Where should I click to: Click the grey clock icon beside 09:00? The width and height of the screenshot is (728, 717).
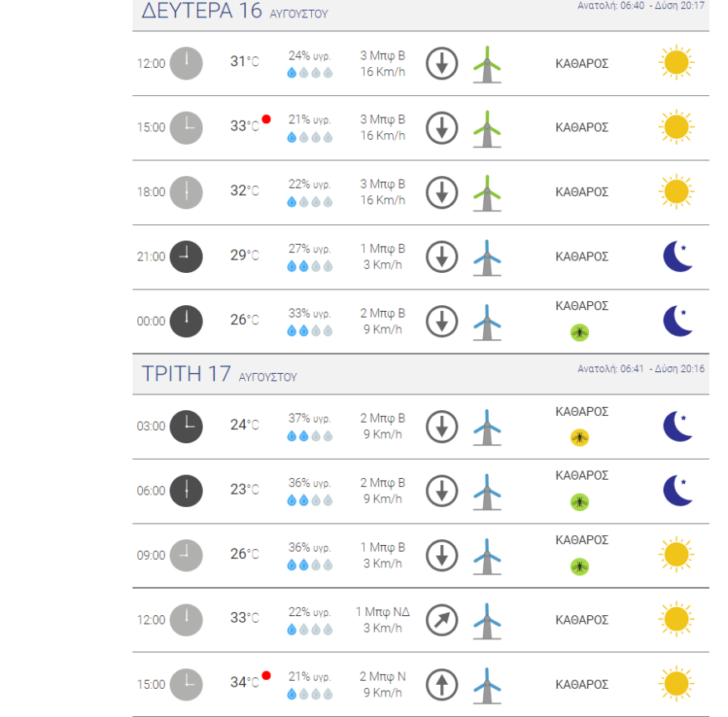[x=186, y=555]
